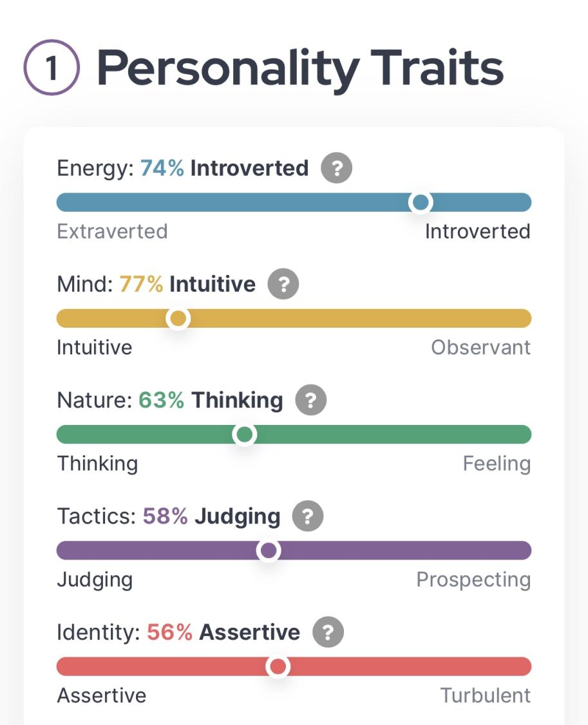
Task: Click the Feeling label under the green bar
Action: click(x=496, y=464)
